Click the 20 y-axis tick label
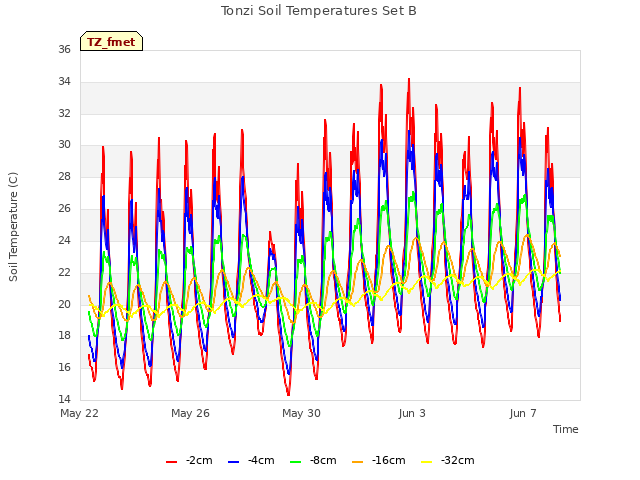 (64, 304)
